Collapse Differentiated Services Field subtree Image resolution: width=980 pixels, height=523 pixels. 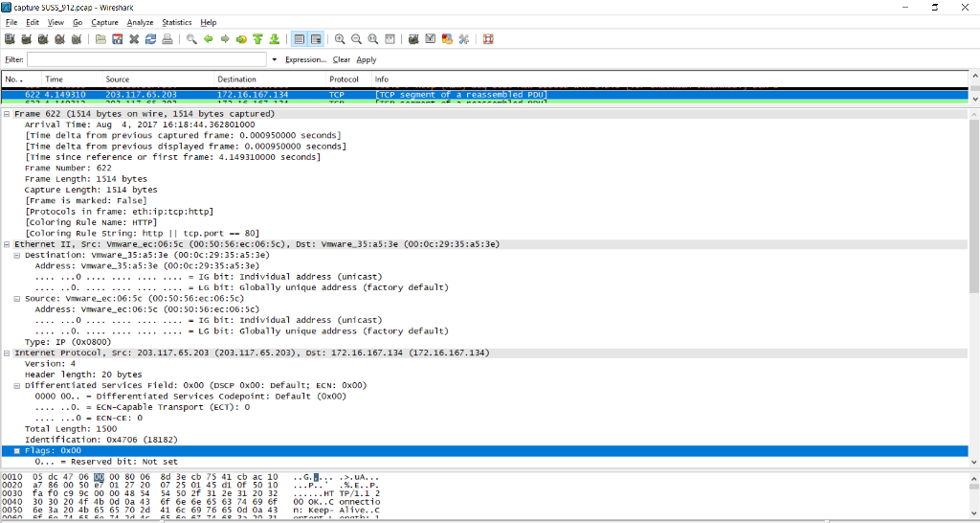pyautogui.click(x=17, y=386)
